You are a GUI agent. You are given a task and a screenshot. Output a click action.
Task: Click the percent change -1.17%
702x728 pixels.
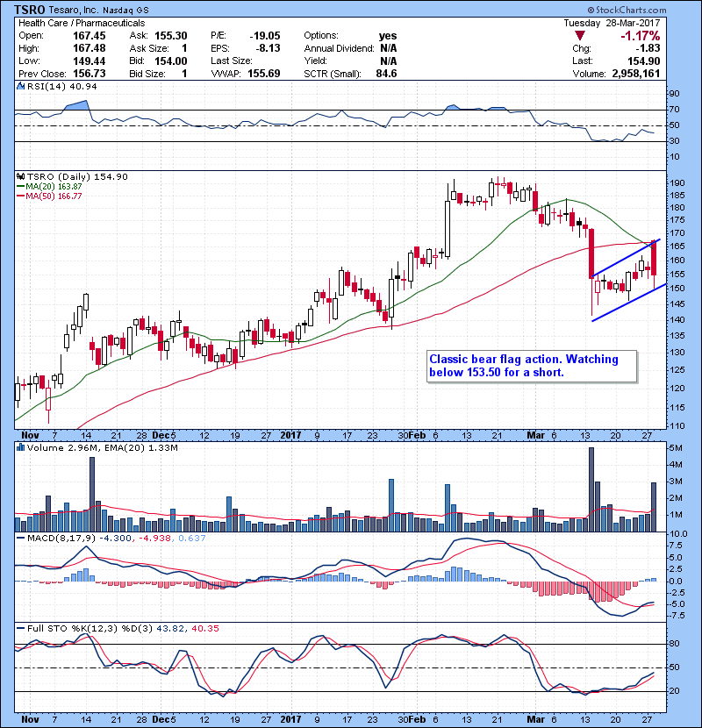pos(641,36)
